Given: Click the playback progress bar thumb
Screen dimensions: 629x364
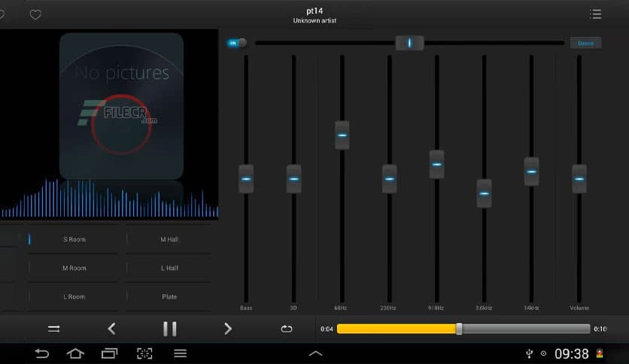Looking at the screenshot, I should click(x=459, y=329).
